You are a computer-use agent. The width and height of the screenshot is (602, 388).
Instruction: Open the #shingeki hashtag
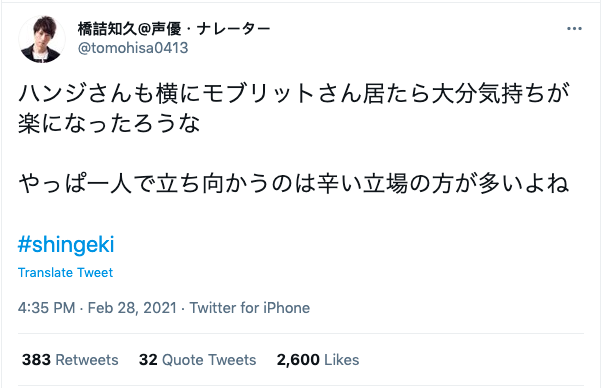66,244
